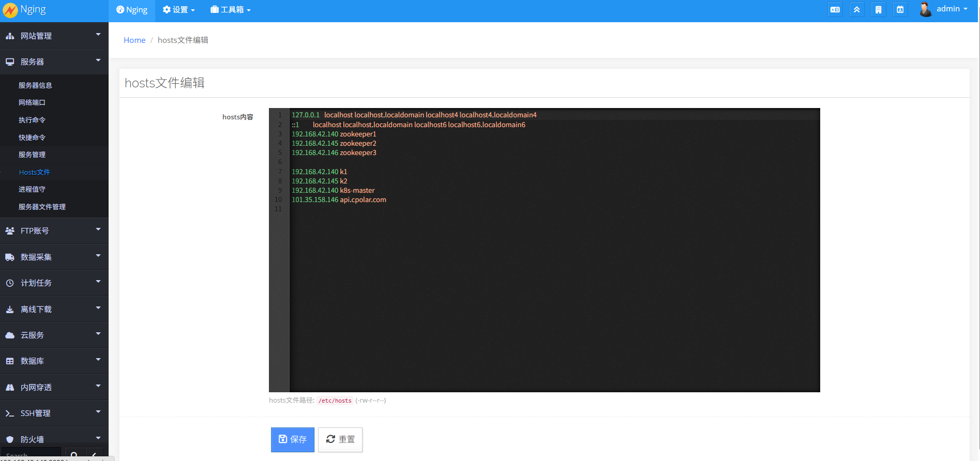Go to Home via breadcrumb link
Screen dimensions: 980x461
(x=134, y=40)
